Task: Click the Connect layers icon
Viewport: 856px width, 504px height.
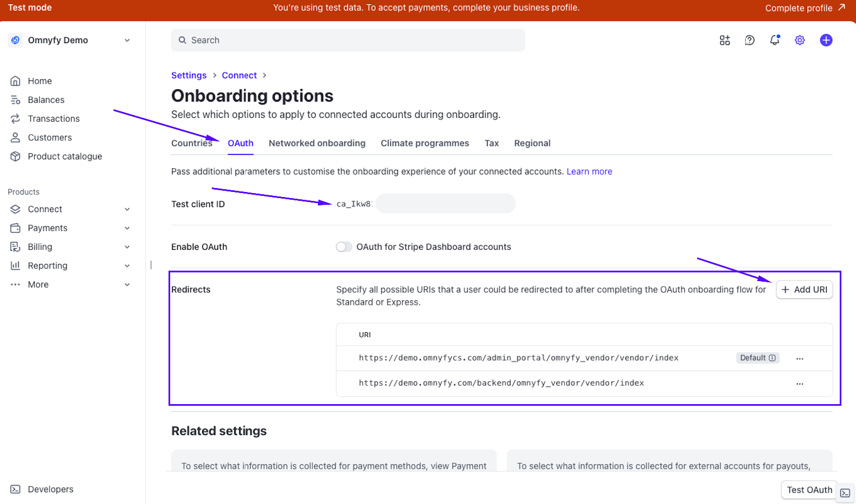Action: coord(15,209)
